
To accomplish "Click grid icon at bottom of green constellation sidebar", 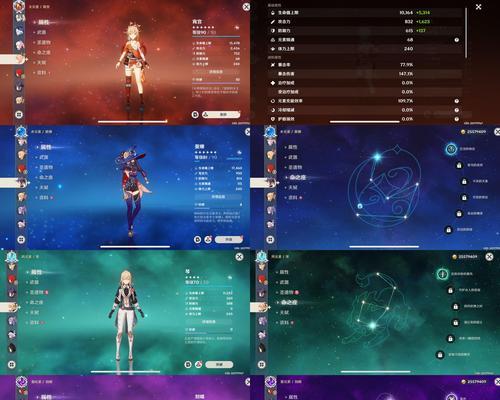I will (x=262, y=364).
